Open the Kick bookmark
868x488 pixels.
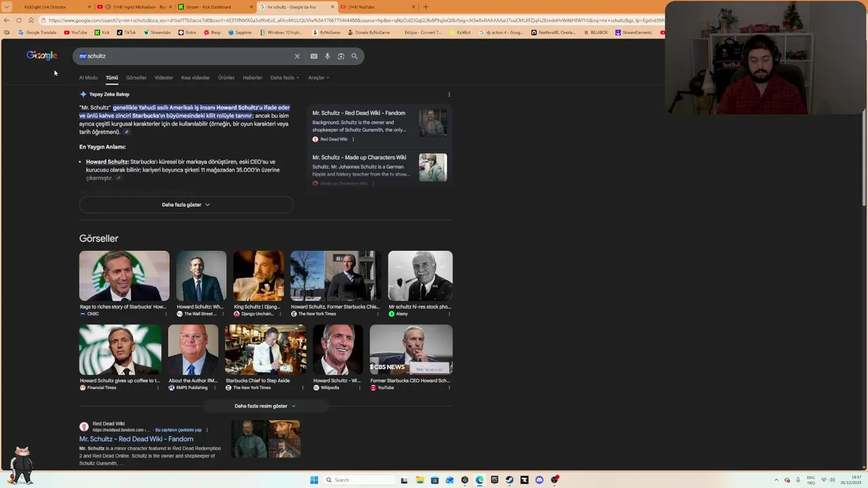click(102, 33)
